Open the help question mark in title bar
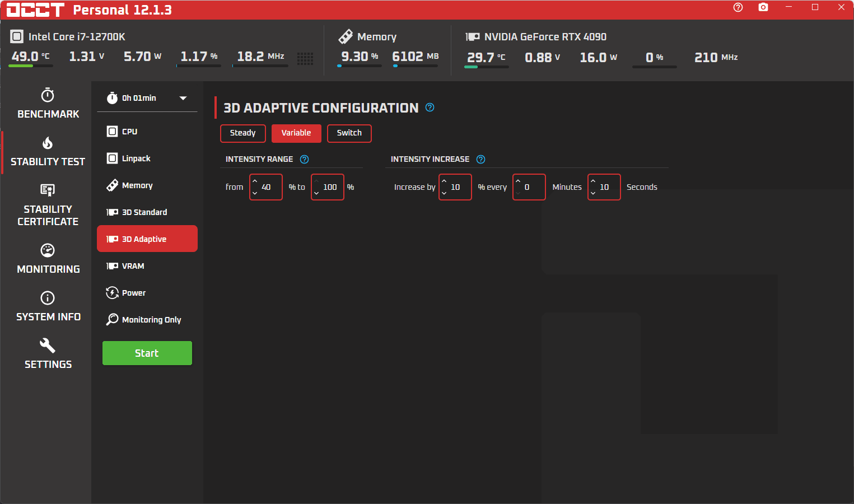 click(738, 7)
